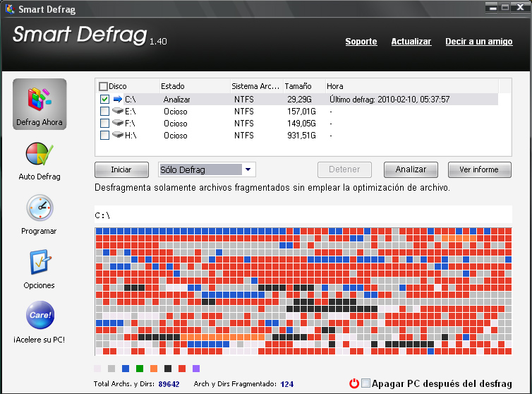The width and height of the screenshot is (532, 394).
Task: Minimize the Smart Defrag window
Action: tap(493, 7)
